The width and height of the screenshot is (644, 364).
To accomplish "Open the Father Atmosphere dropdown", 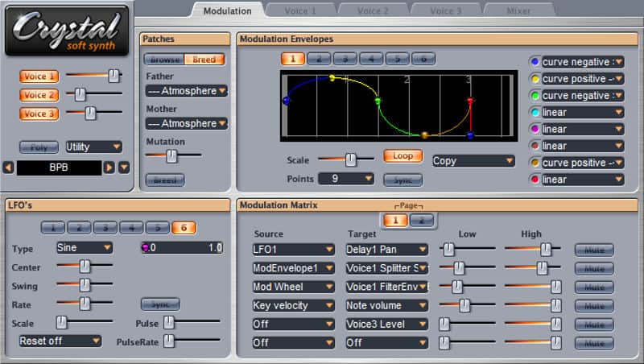I will (x=186, y=91).
